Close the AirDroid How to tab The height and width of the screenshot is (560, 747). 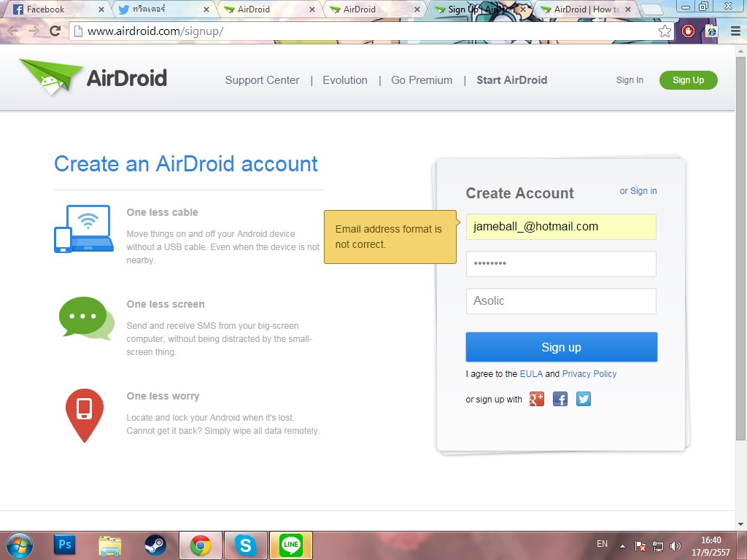(x=628, y=9)
